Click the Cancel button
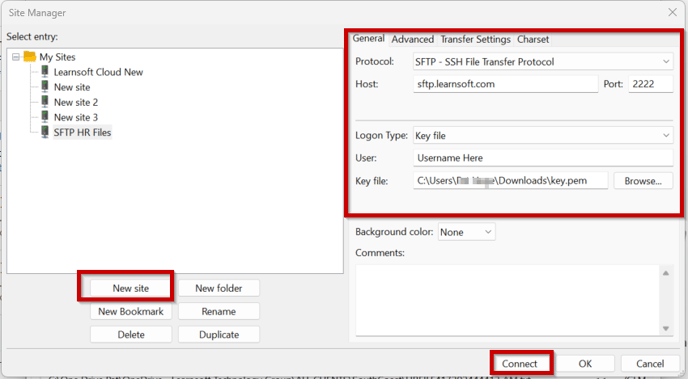The height and width of the screenshot is (379, 688). (650, 364)
